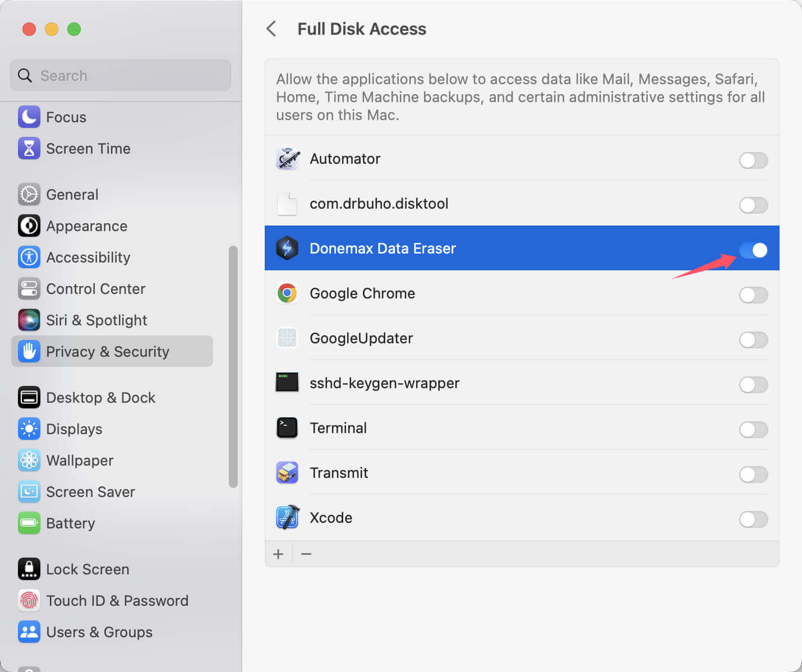Click the Transmit truck app icon
Image resolution: width=802 pixels, height=672 pixels.
pos(287,472)
